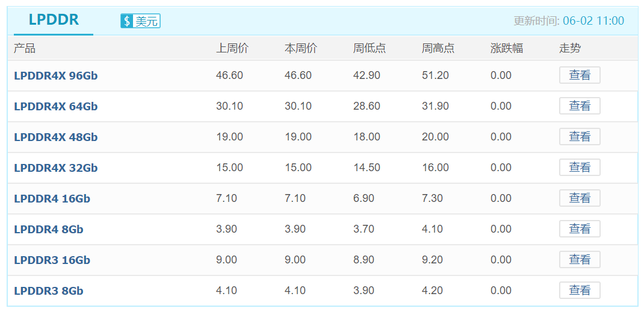Show LPDDR4 16Gb trend with 查看

pyautogui.click(x=580, y=198)
